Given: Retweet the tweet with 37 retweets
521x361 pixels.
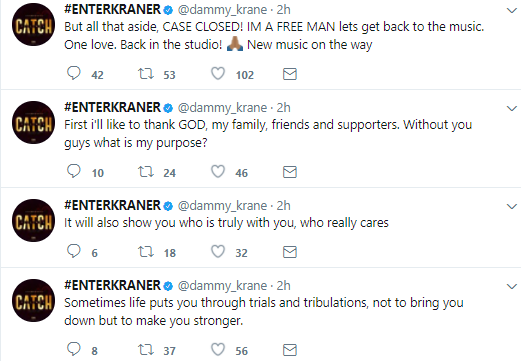Looking at the screenshot, I should (x=146, y=349).
